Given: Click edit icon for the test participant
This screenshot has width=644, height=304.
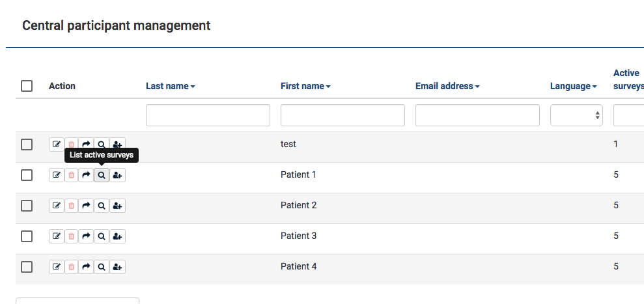Looking at the screenshot, I should 57,145.
